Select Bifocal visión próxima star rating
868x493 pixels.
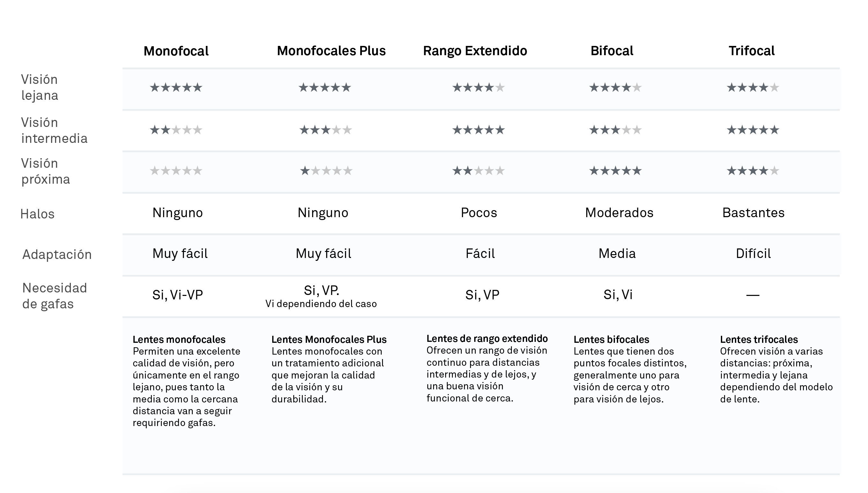615,171
